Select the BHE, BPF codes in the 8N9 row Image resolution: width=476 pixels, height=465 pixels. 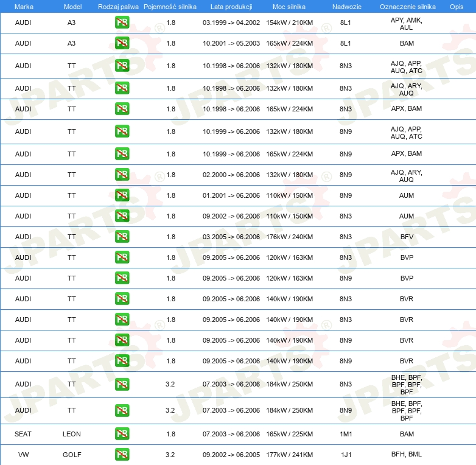[x=407, y=411]
